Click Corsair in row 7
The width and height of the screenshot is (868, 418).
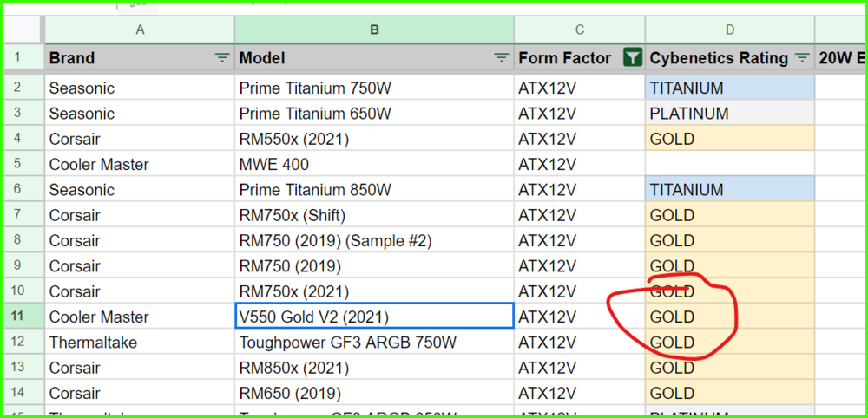coord(140,214)
